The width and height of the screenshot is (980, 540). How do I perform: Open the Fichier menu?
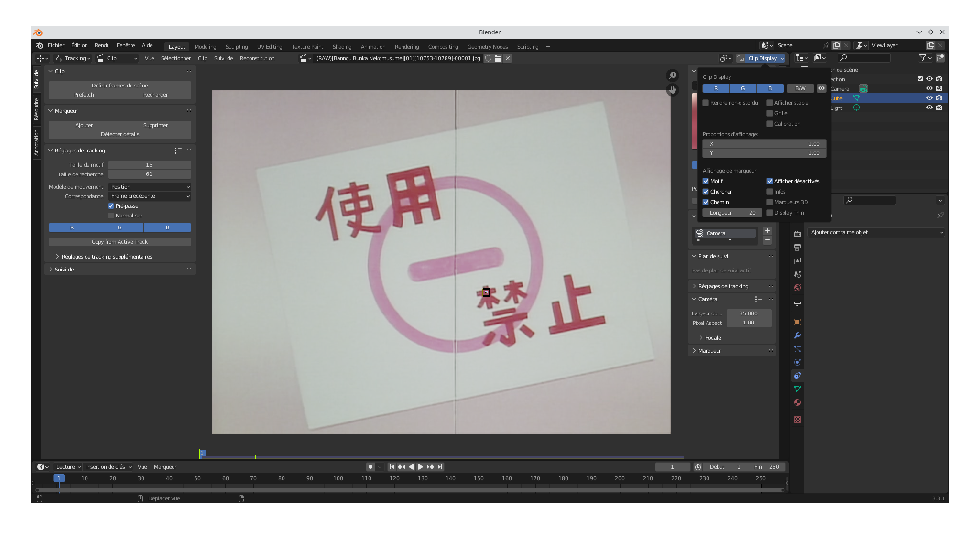56,45
